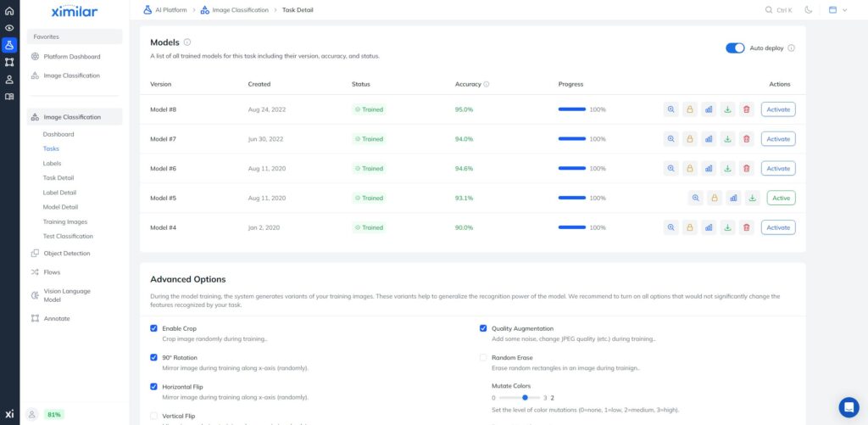Open the chat support bubble
868x425 pixels.
[849, 407]
